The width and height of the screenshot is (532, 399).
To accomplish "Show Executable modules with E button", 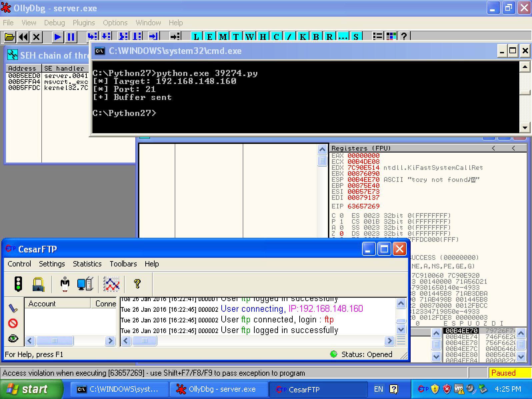I will point(210,36).
